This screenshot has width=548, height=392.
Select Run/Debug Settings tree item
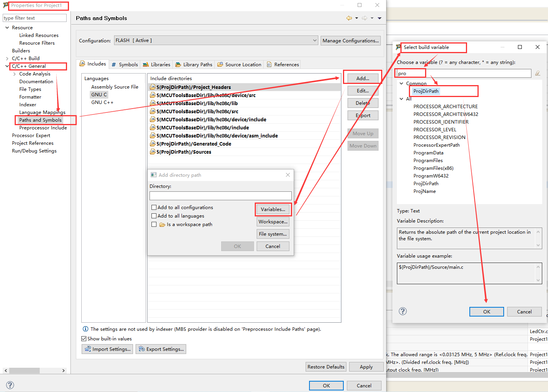pos(34,151)
